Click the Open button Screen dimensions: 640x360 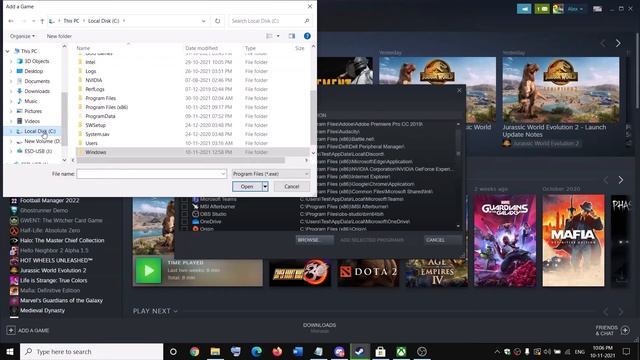[247, 187]
